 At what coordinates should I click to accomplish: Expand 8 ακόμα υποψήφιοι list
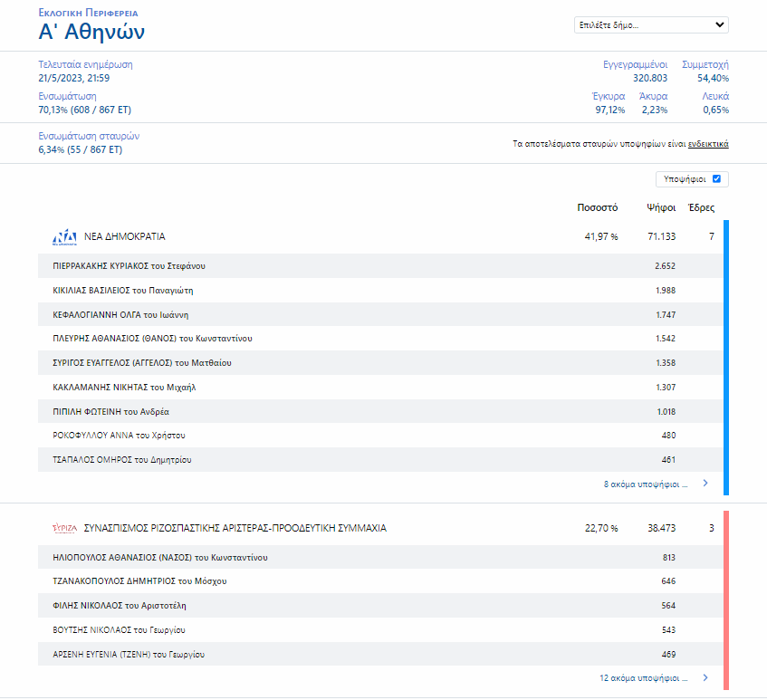[645, 484]
